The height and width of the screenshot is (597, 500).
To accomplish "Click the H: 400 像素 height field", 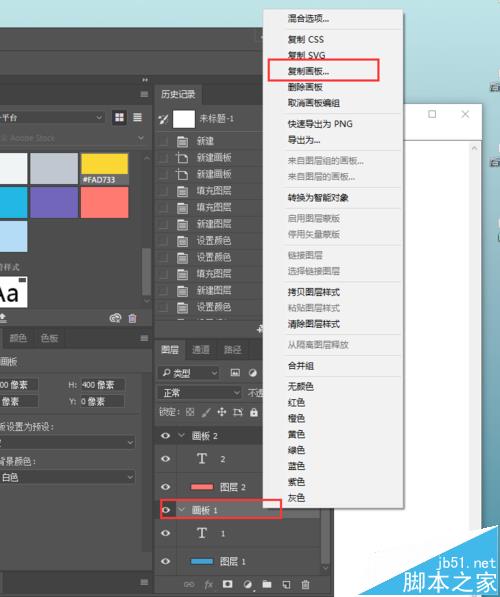I will point(102,385).
